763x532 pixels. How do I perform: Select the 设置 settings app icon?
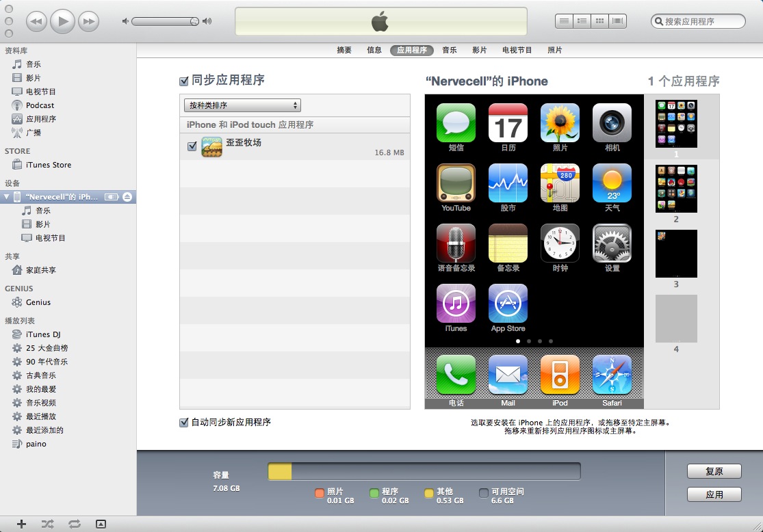(x=612, y=243)
